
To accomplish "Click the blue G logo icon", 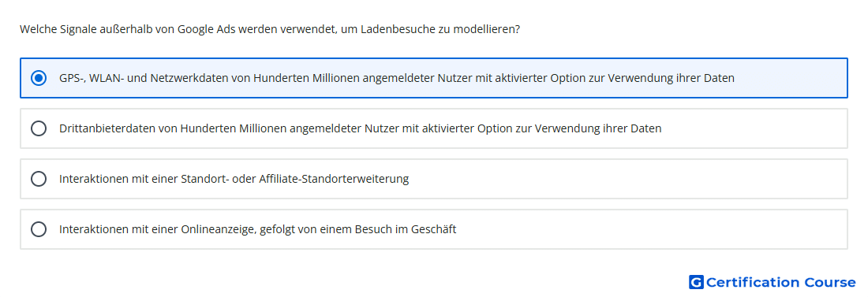I will point(696,283).
